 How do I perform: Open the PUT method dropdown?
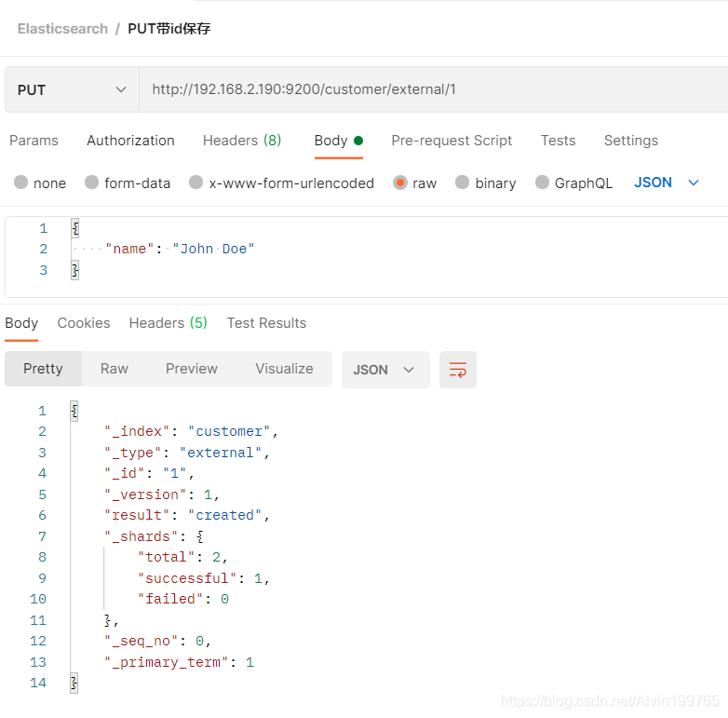[x=72, y=89]
